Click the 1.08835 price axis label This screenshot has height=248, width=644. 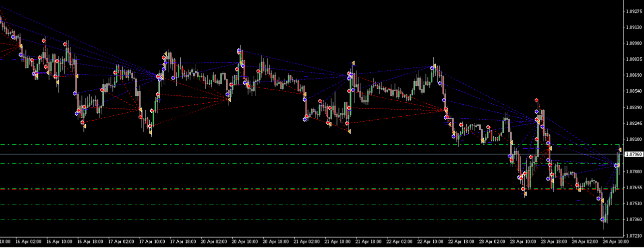(x=635, y=59)
